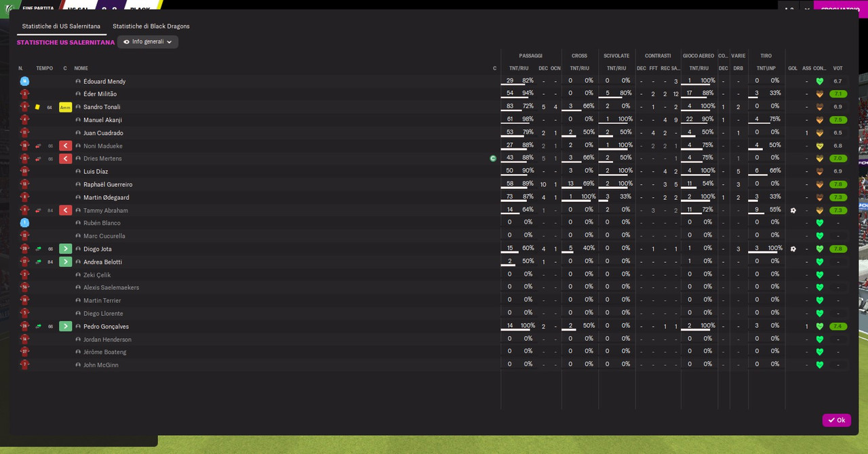This screenshot has height=454, width=868.
Task: Sort by the DRB column header
Action: tap(738, 68)
